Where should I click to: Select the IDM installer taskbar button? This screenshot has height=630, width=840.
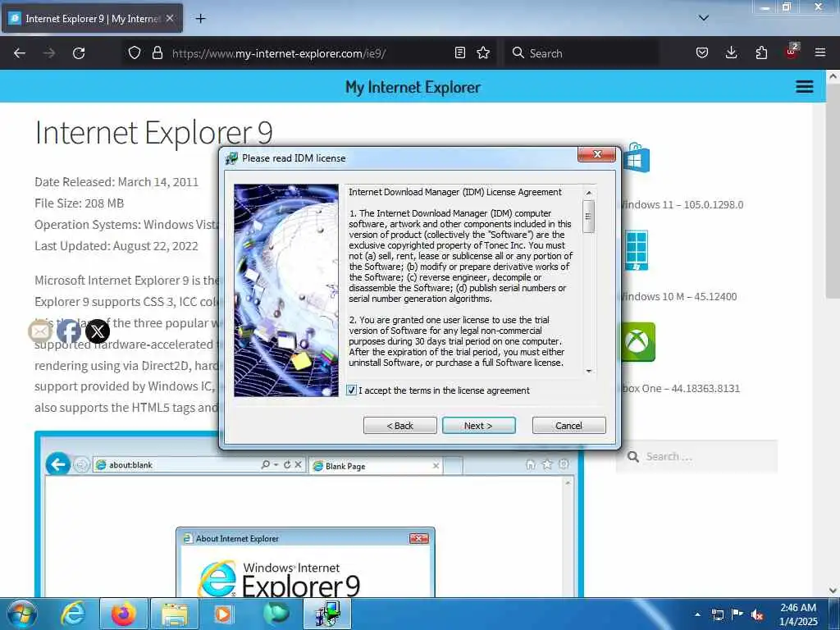327,614
